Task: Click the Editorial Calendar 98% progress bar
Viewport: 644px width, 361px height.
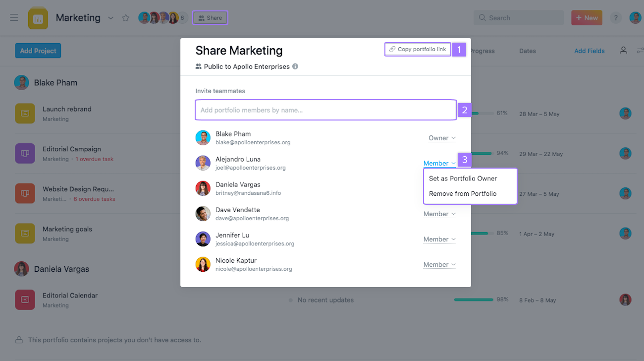Action: pos(474,300)
